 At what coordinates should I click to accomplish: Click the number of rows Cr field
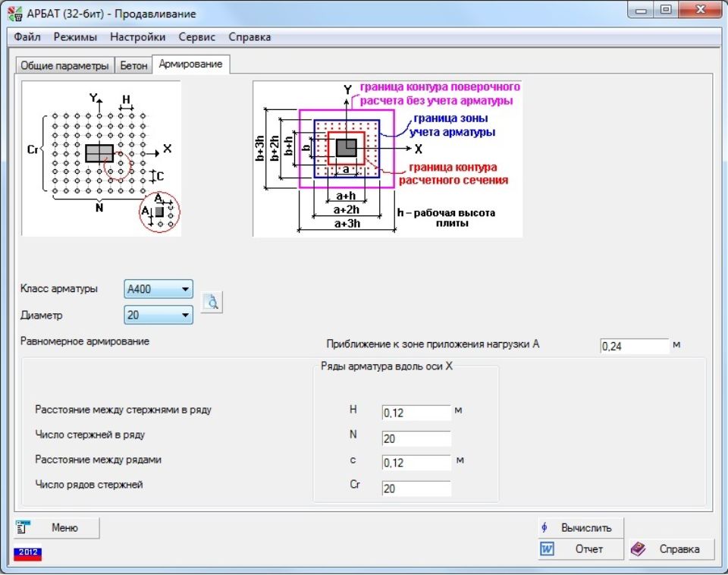pyautogui.click(x=416, y=489)
